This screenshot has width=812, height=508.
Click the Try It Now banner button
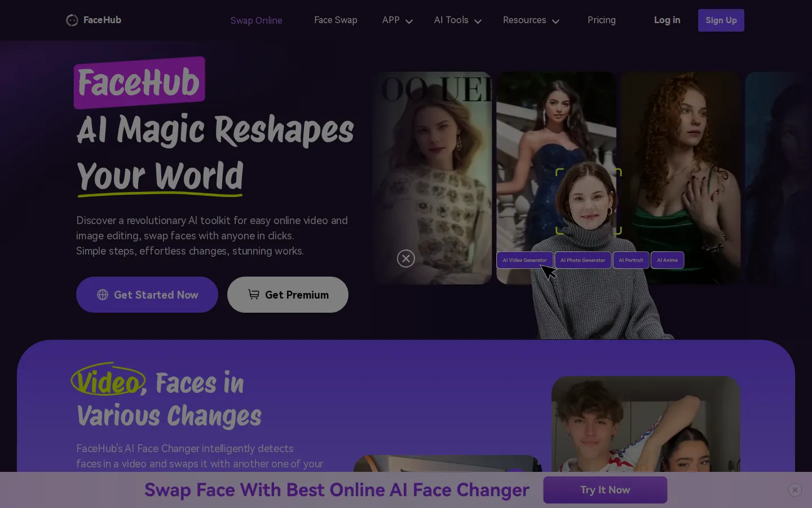tap(605, 490)
